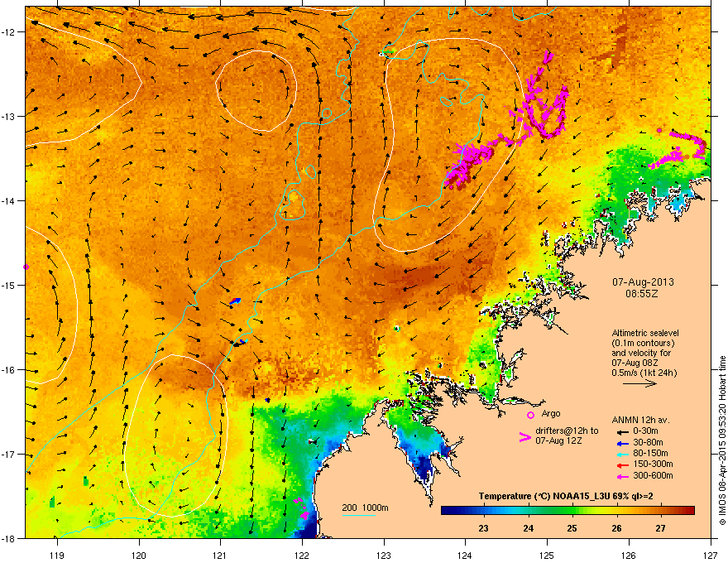Click the magenta Argo float marker near latitude -15
This screenshot has width=728, height=563.
click(x=26, y=267)
